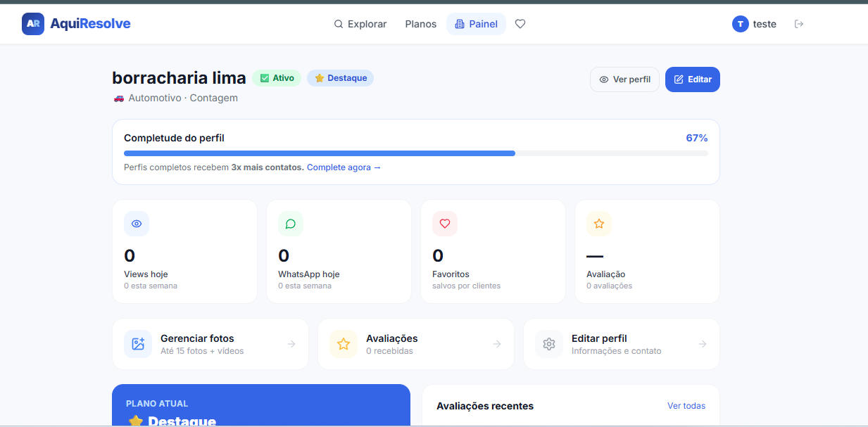
Task: Click the PLANO ATUAL label
Action: pyautogui.click(x=157, y=404)
